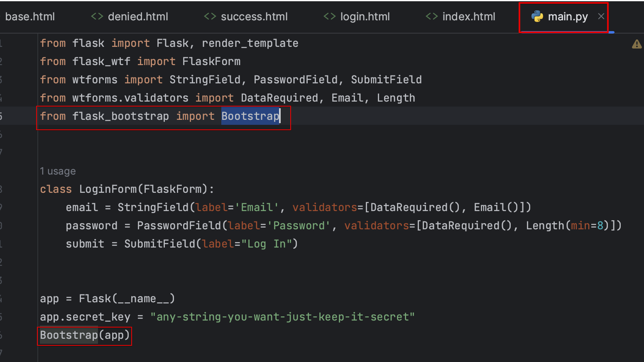Click 'SubmitField' in the wtforms import line

point(386,80)
